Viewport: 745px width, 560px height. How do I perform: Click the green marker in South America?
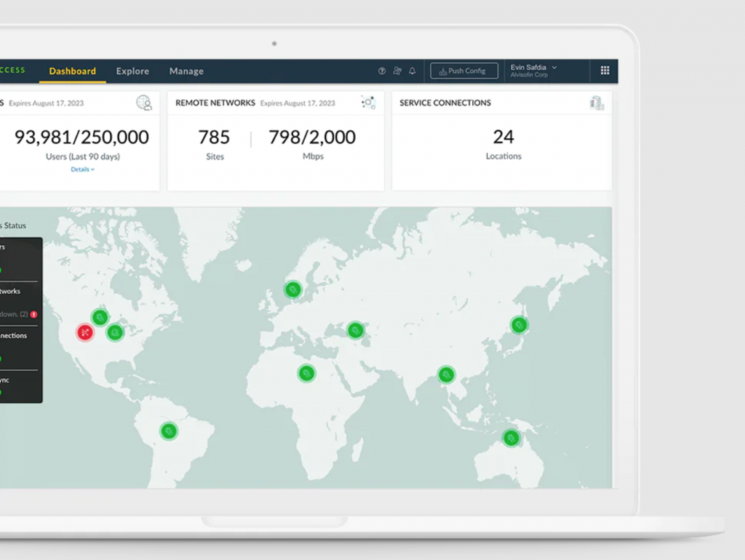point(169,431)
